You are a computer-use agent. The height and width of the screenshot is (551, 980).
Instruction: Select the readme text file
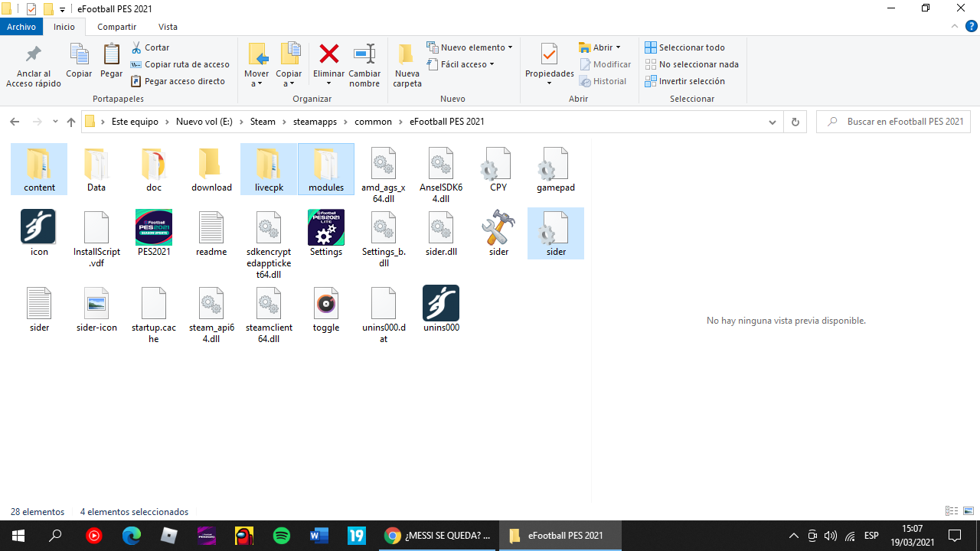click(211, 233)
